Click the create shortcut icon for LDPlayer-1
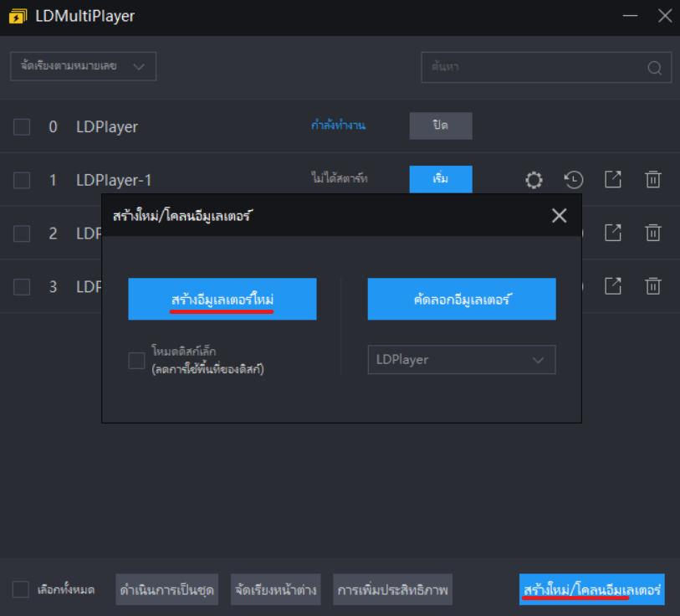Image resolution: width=680 pixels, height=616 pixels. pyautogui.click(x=613, y=179)
